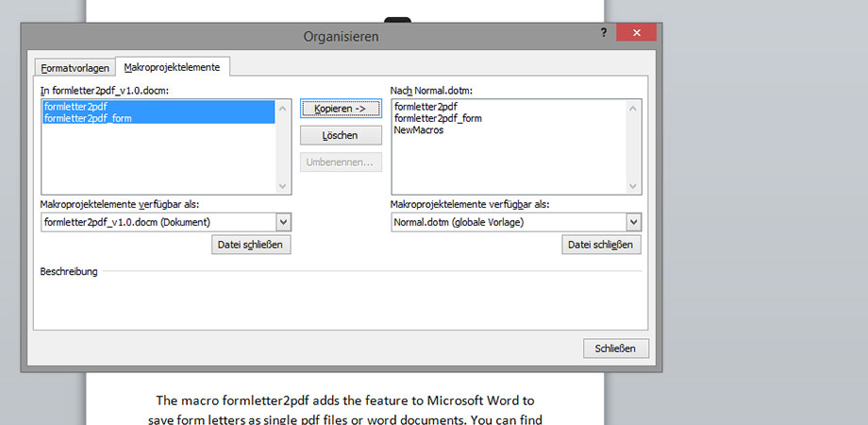Image resolution: width=868 pixels, height=425 pixels.
Task: Close the Organisieren dialog with the X
Action: [x=637, y=33]
